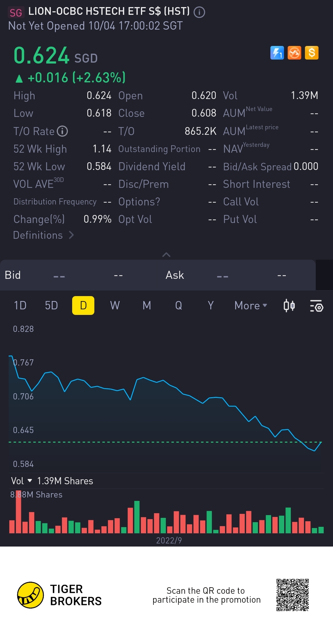Select the 1D chart period

20,306
